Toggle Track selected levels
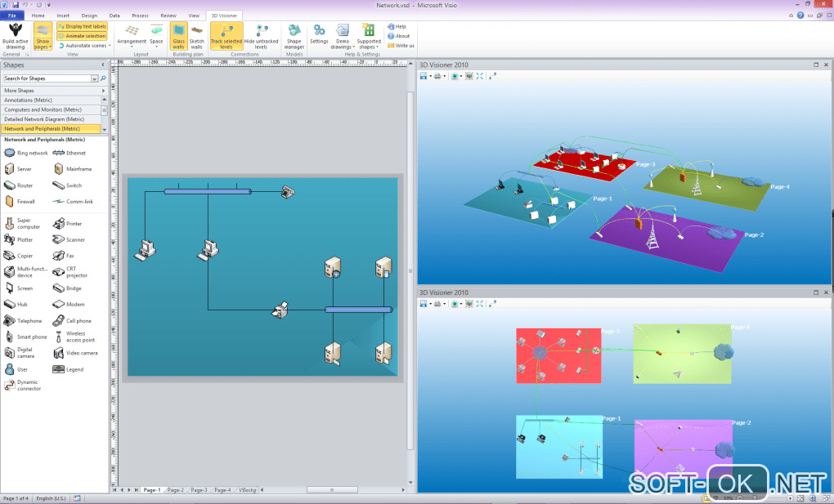 tap(226, 36)
